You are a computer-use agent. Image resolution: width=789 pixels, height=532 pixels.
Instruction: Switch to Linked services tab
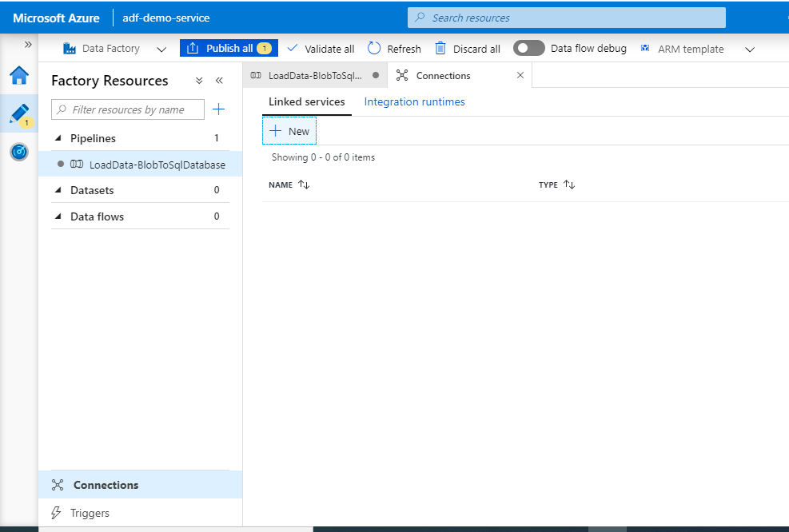[306, 101]
